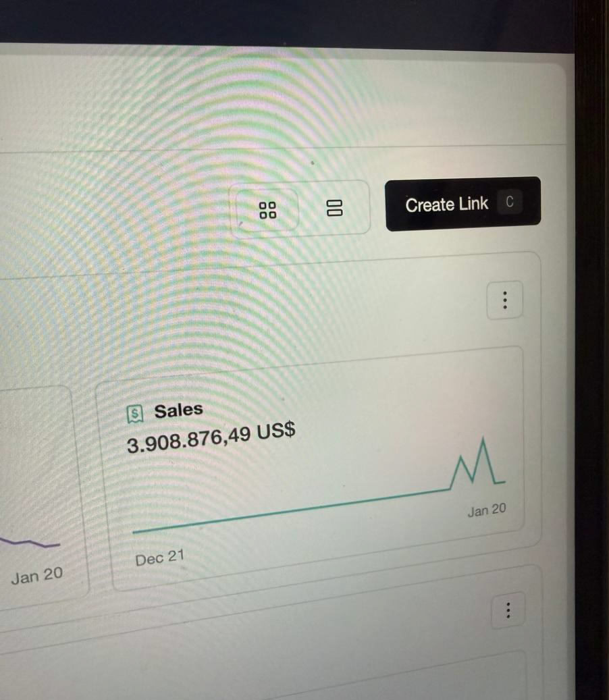Click the Dec 21 start date label

(159, 558)
